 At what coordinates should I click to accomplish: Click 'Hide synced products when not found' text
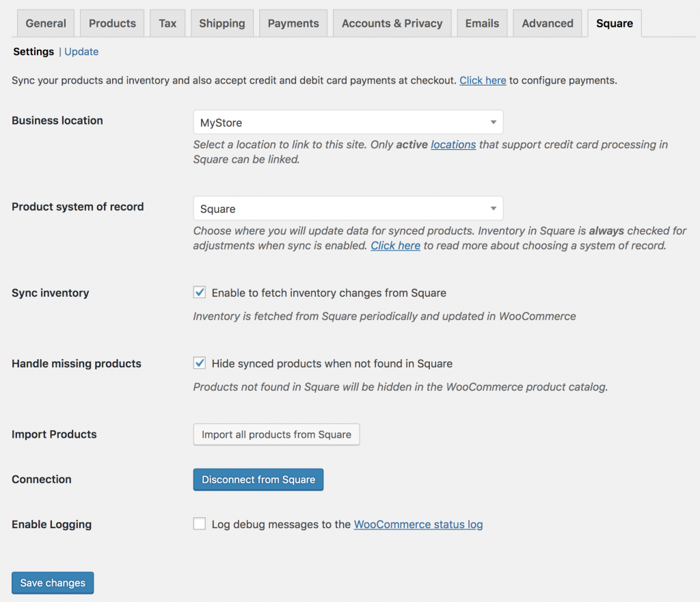click(x=332, y=363)
